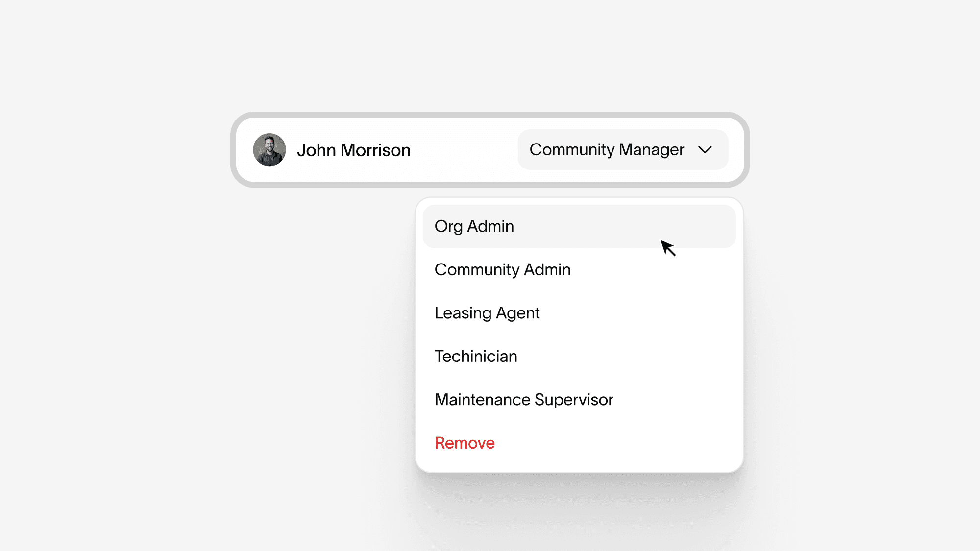Open the Community Manager role dropdown

point(623,149)
